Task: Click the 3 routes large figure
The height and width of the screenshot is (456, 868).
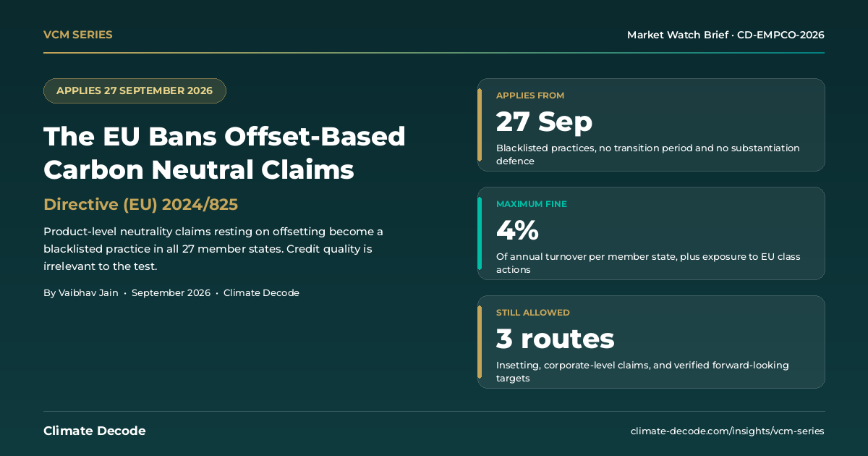Action: [x=555, y=339]
